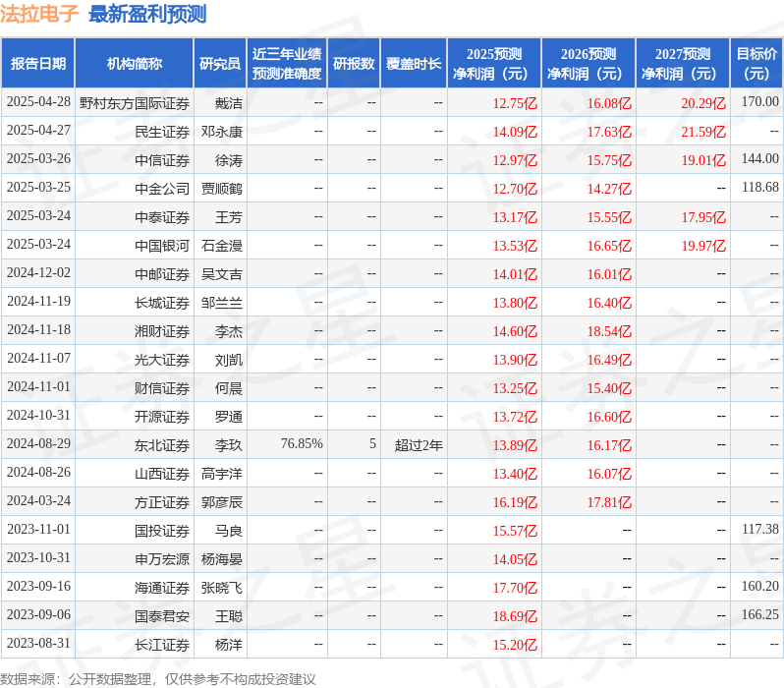Click the 研报数 column header
This screenshot has height=688, width=784.
click(354, 64)
